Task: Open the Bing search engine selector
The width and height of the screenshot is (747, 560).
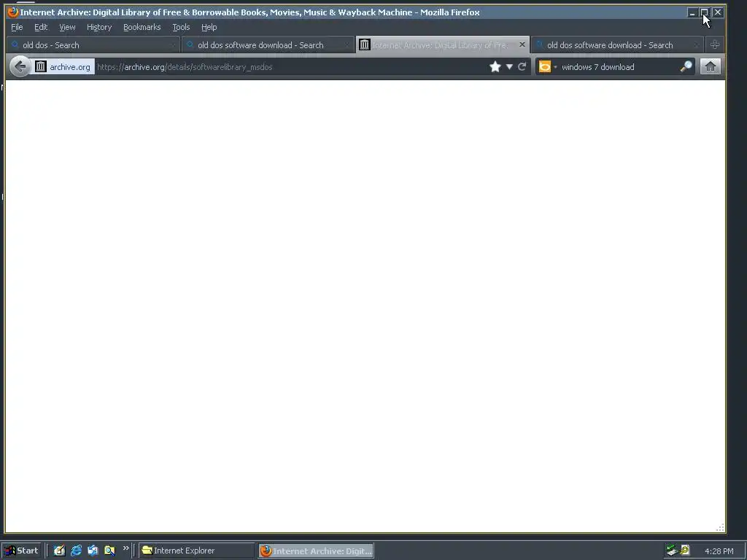Action: point(547,66)
